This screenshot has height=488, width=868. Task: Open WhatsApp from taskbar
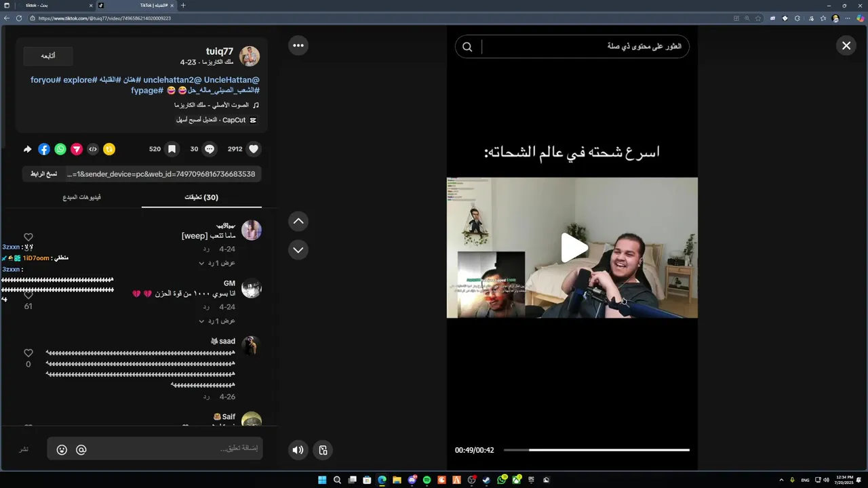501,480
